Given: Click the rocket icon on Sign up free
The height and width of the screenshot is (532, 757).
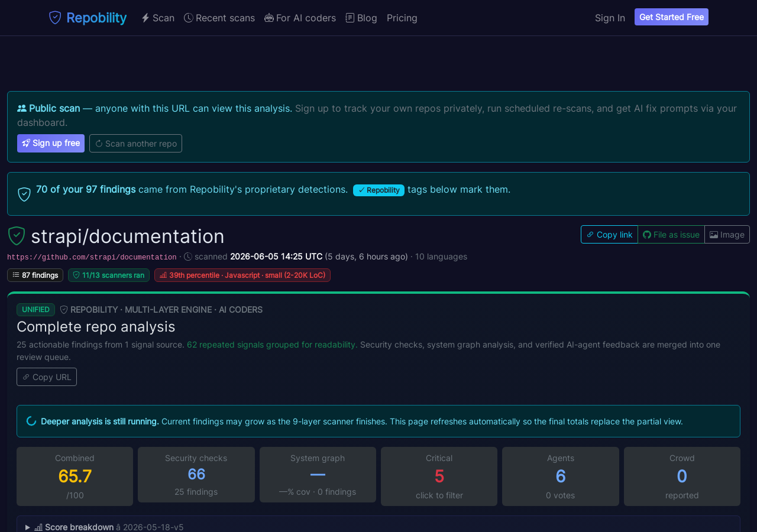Looking at the screenshot, I should (x=26, y=143).
